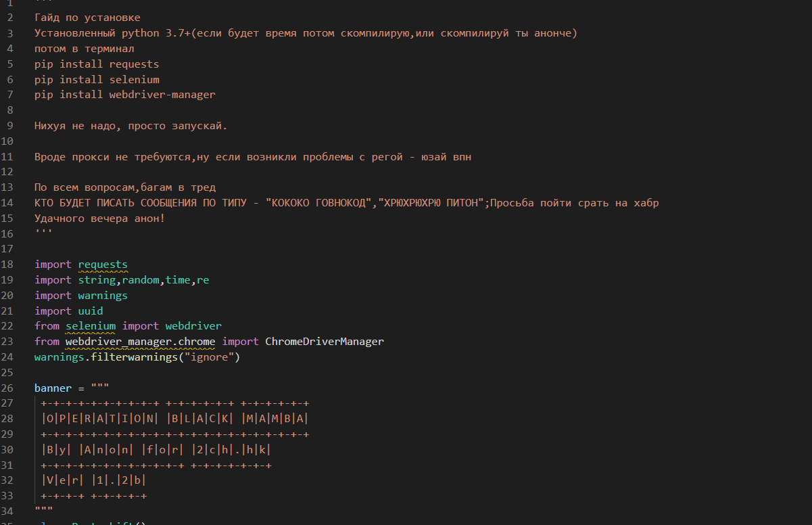
Task: Click the ASCII banner row reading 'OPERATION BLACK MAMBA'
Action: click(175, 419)
